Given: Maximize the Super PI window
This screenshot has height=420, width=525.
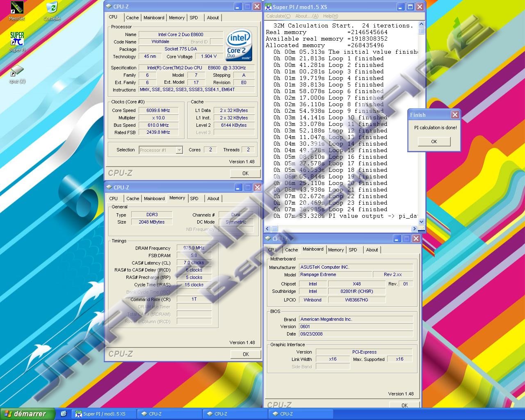Looking at the screenshot, I should coord(410,7).
